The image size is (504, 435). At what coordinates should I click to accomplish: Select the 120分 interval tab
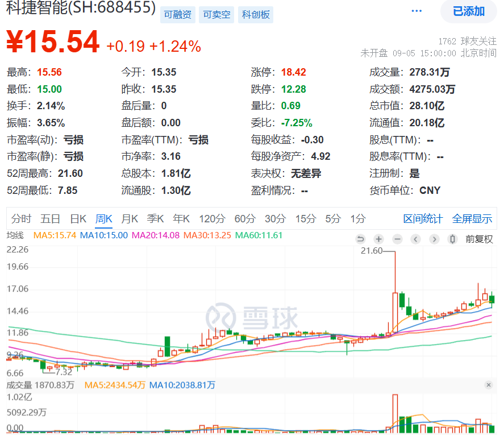click(212, 219)
